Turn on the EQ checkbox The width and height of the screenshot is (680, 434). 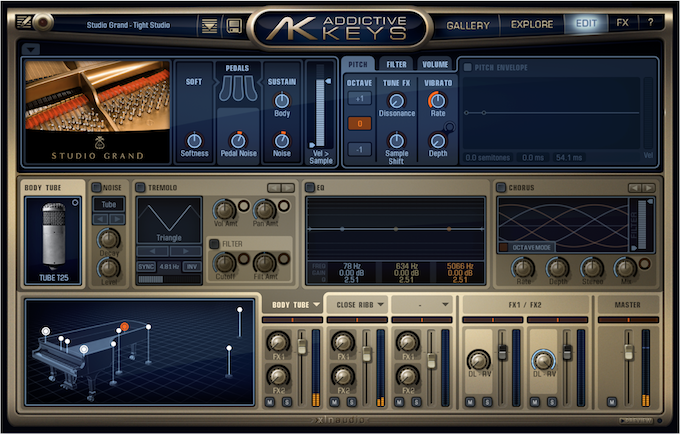(x=310, y=187)
